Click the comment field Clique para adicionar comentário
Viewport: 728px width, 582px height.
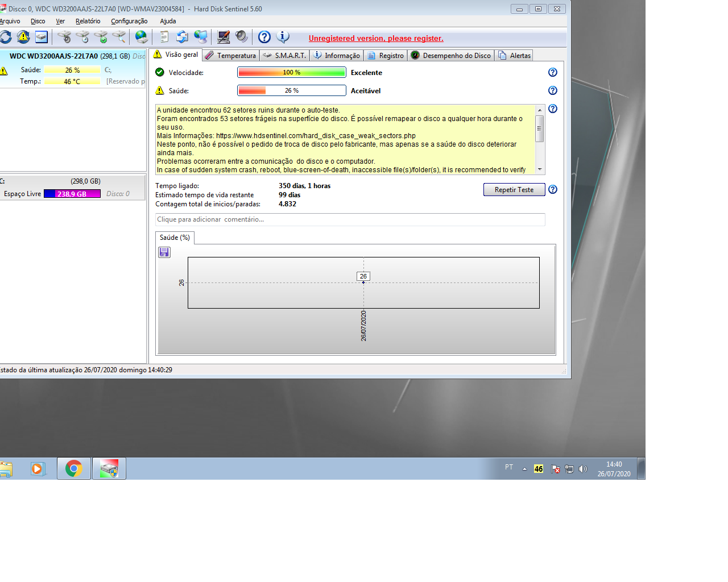click(x=350, y=219)
